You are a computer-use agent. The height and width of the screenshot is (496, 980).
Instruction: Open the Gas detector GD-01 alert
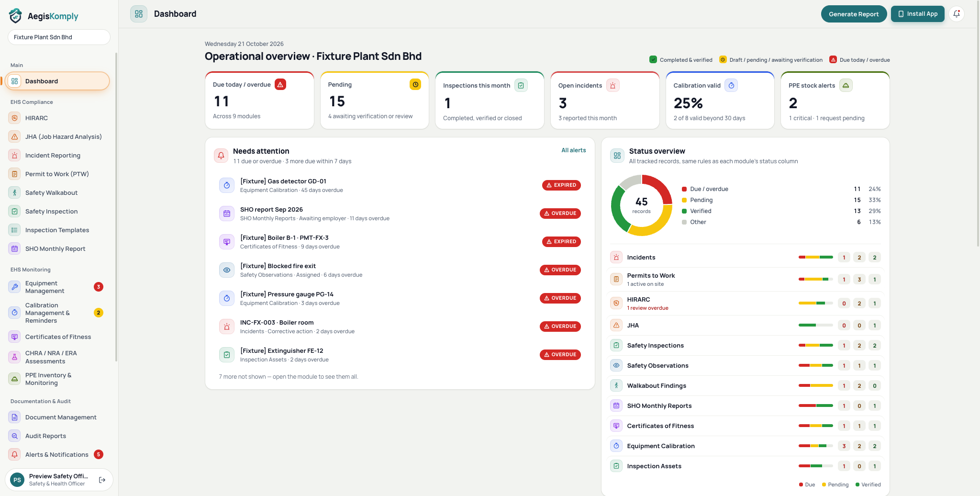pyautogui.click(x=400, y=185)
